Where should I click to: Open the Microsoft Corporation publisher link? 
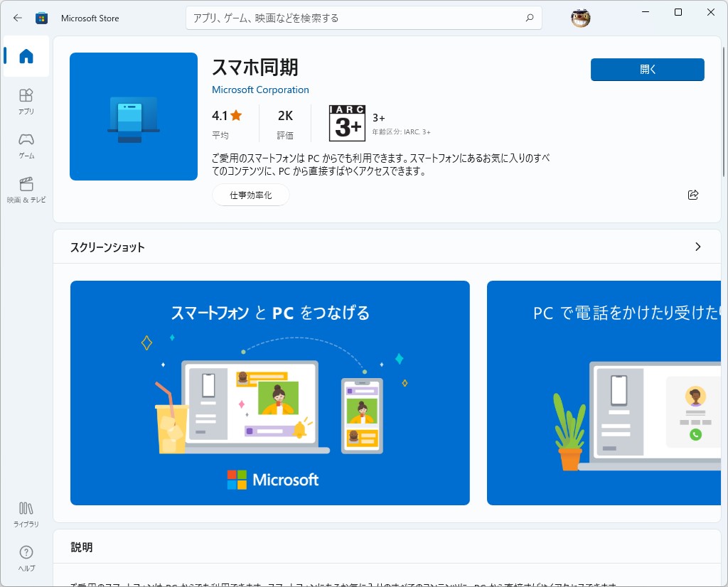[x=260, y=90]
